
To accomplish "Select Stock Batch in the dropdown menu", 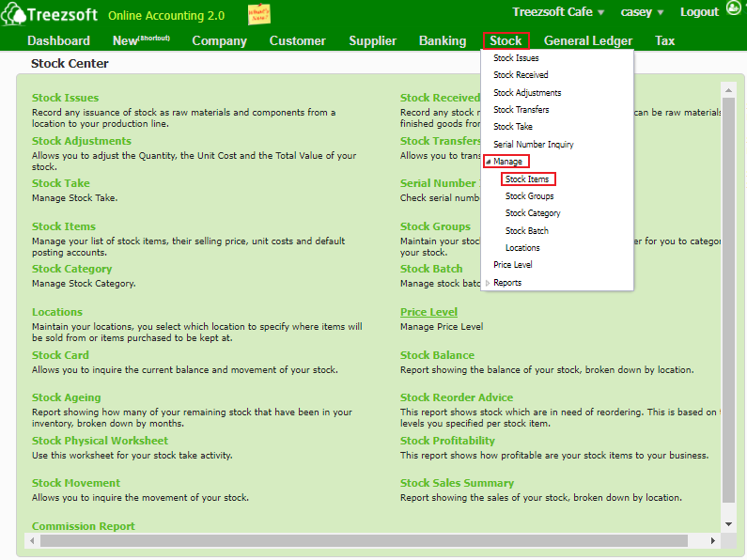I will [x=526, y=231].
